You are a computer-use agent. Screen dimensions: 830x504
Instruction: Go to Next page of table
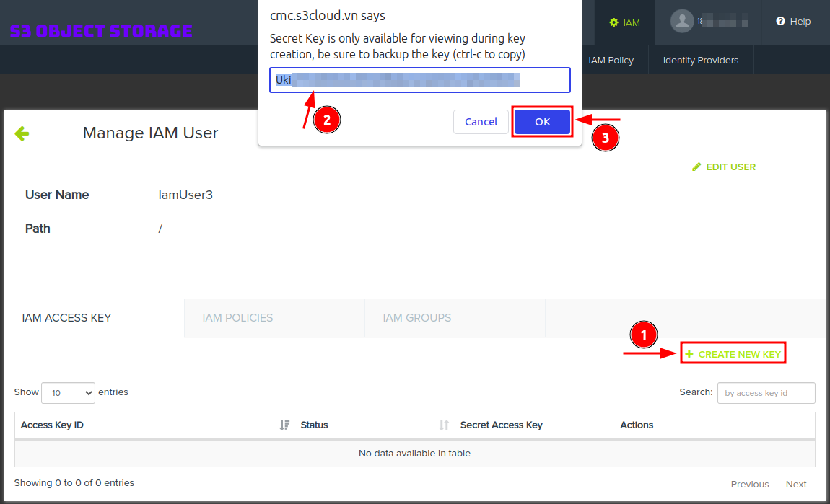(x=796, y=485)
